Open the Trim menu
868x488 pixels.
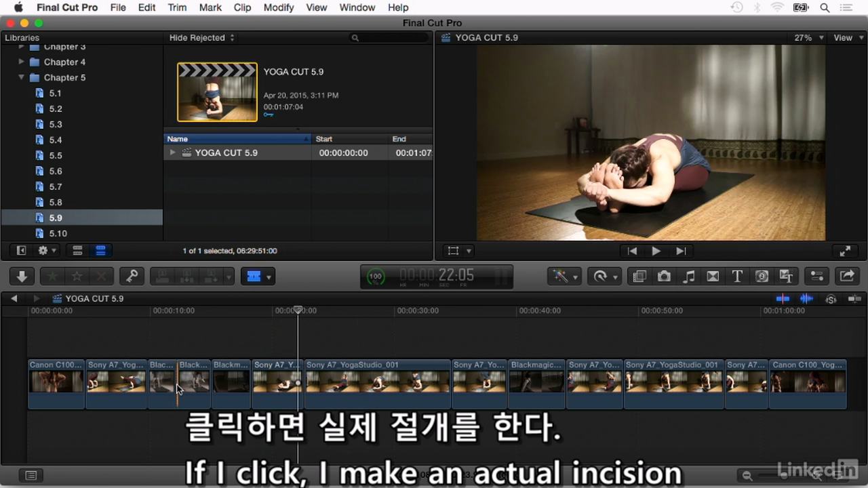pyautogui.click(x=177, y=7)
